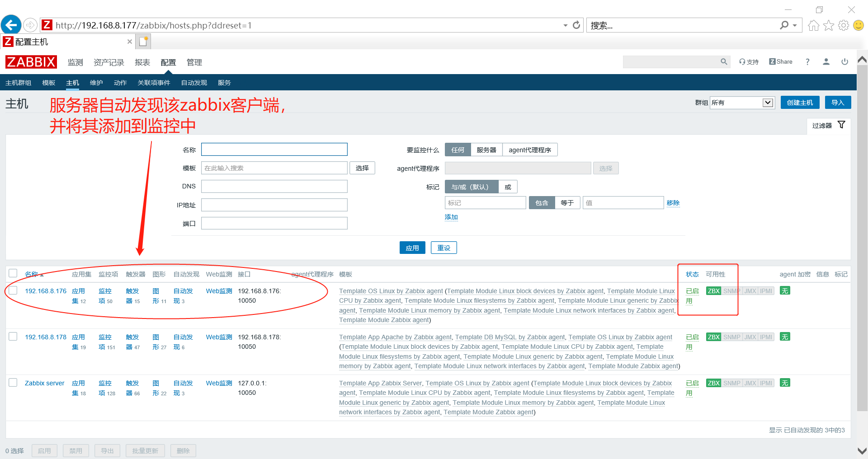Click ZBX availability badge for 192.168.8.178
868x459 pixels.
(714, 337)
